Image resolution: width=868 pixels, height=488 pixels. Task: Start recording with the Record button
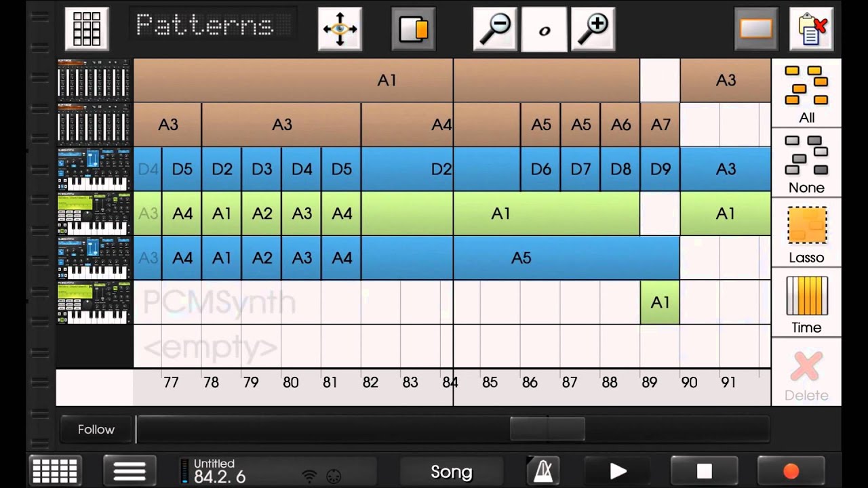pos(791,470)
